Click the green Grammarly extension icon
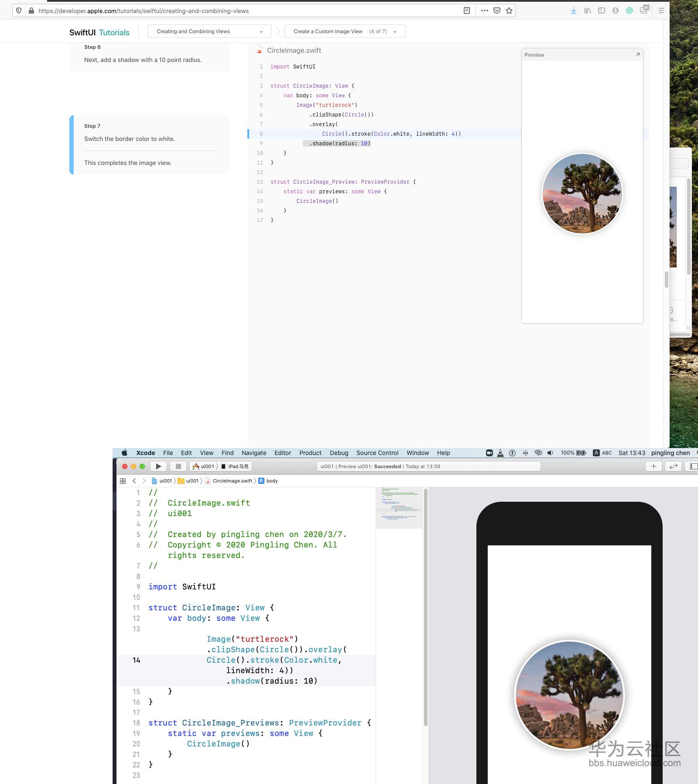The height and width of the screenshot is (784, 698). point(630,10)
